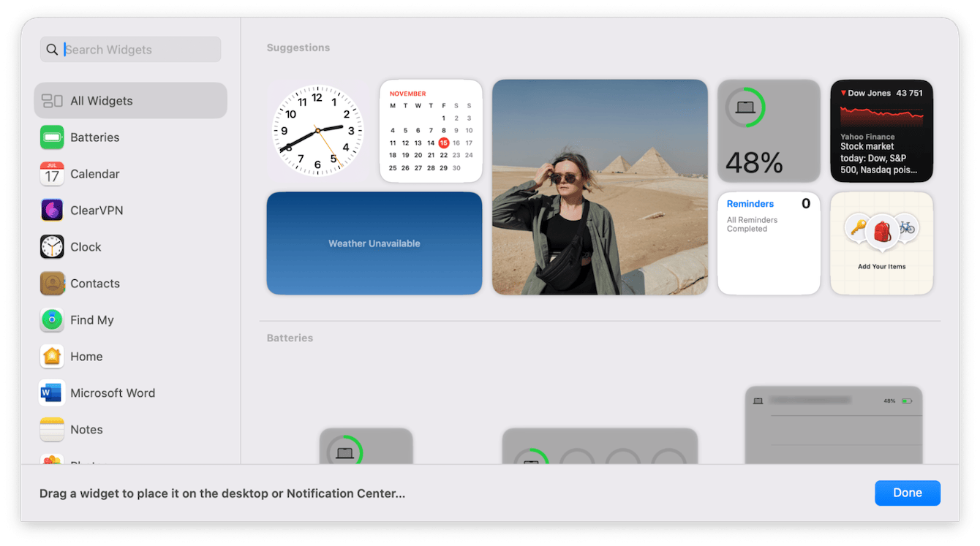This screenshot has width=980, height=546.
Task: Select the Microsoft Word icon
Action: click(52, 393)
